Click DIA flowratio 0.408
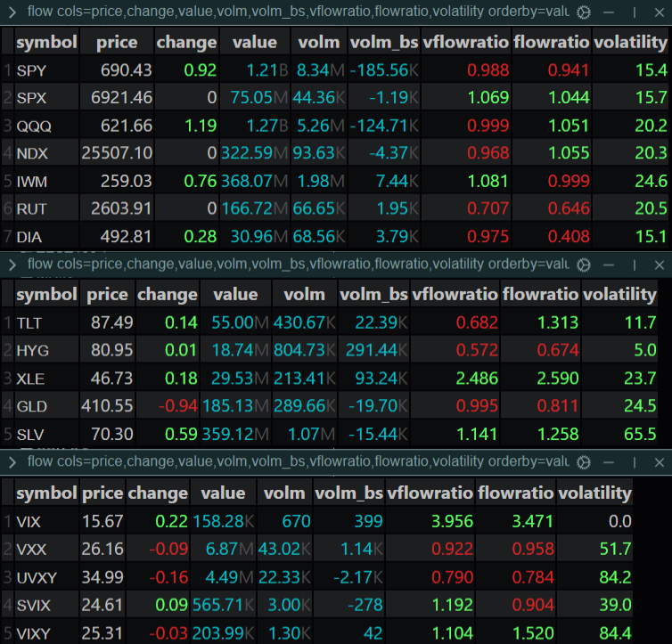672x644 pixels. tap(569, 236)
